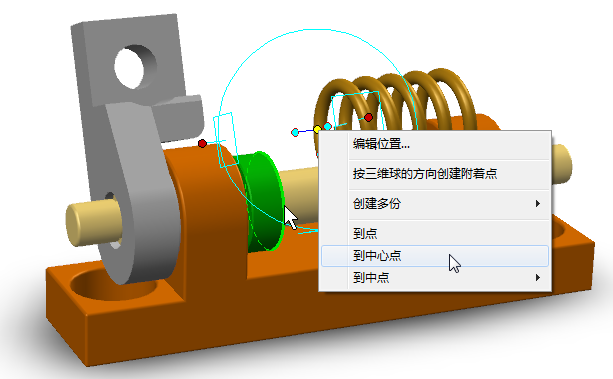Click the cyan orientation handle left of center

click(x=295, y=133)
